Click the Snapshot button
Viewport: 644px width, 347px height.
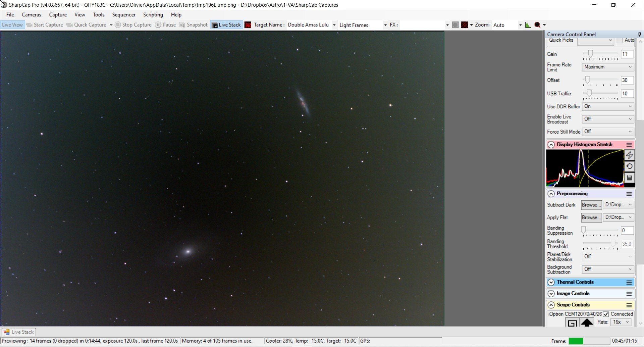coord(194,25)
